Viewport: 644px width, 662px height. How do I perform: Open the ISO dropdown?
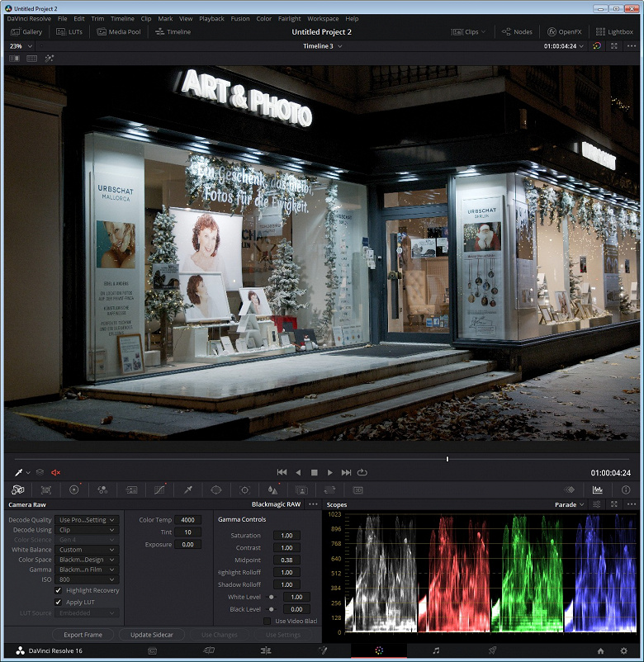point(87,579)
